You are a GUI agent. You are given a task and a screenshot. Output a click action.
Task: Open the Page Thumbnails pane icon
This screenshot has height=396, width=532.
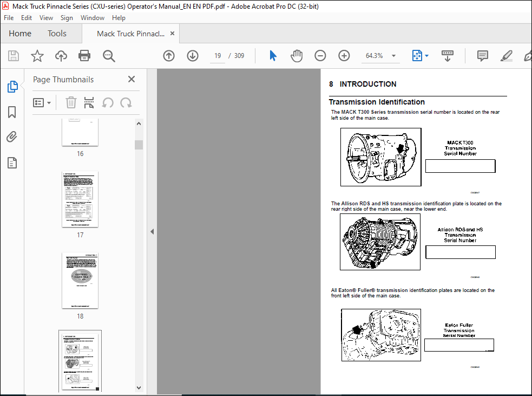point(12,87)
